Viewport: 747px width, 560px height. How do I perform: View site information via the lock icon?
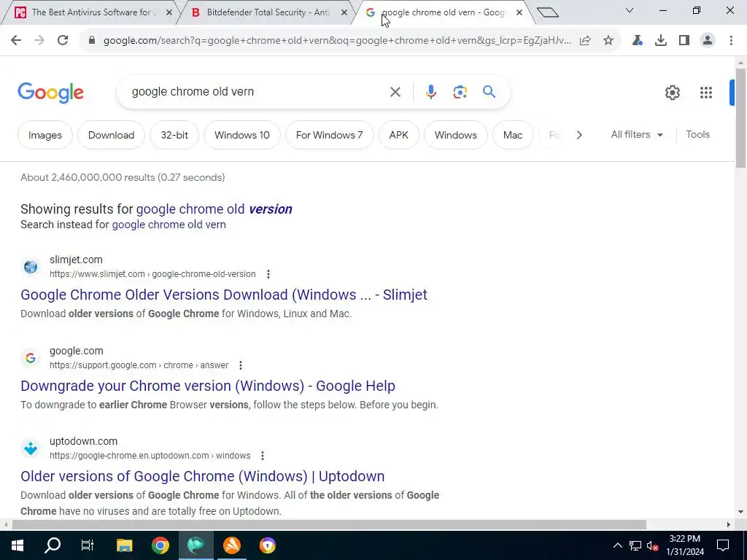tap(92, 41)
